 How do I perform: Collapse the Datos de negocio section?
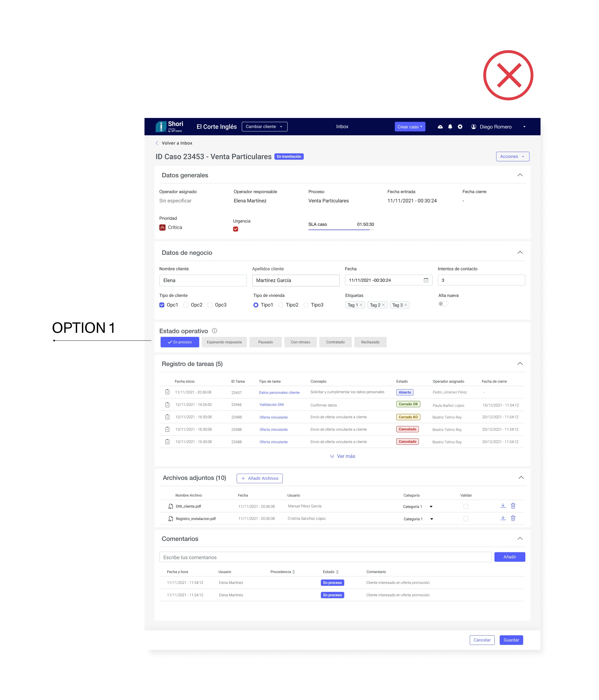coord(520,252)
